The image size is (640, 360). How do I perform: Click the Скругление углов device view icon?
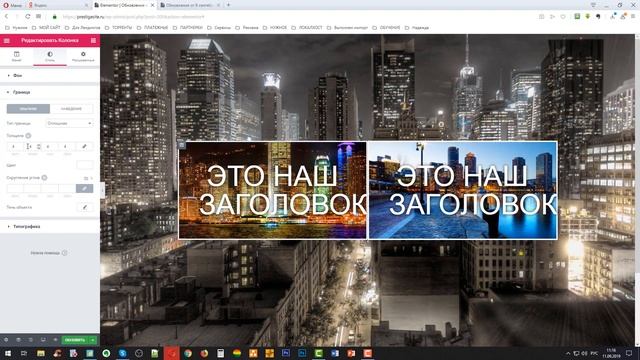[x=44, y=178]
